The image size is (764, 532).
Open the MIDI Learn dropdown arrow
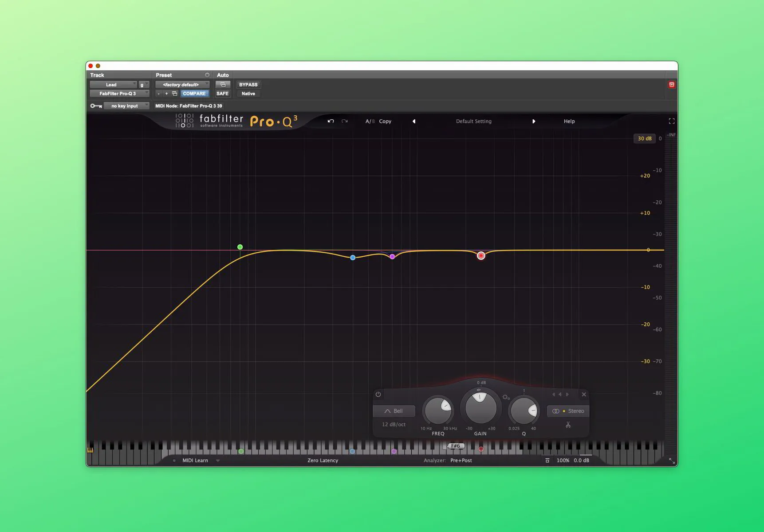click(x=218, y=460)
